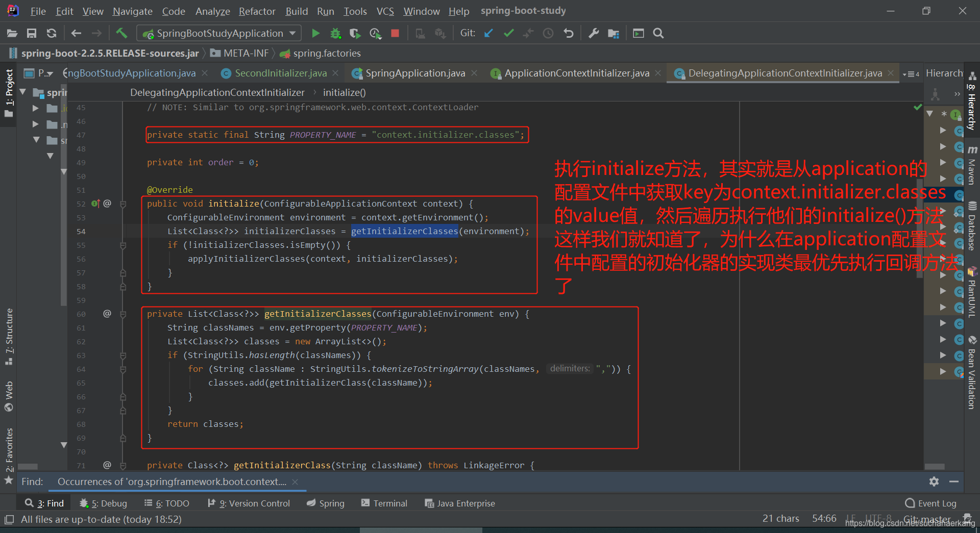Click the Search Everywhere magnifier icon
This screenshot has width=980, height=533.
658,34
